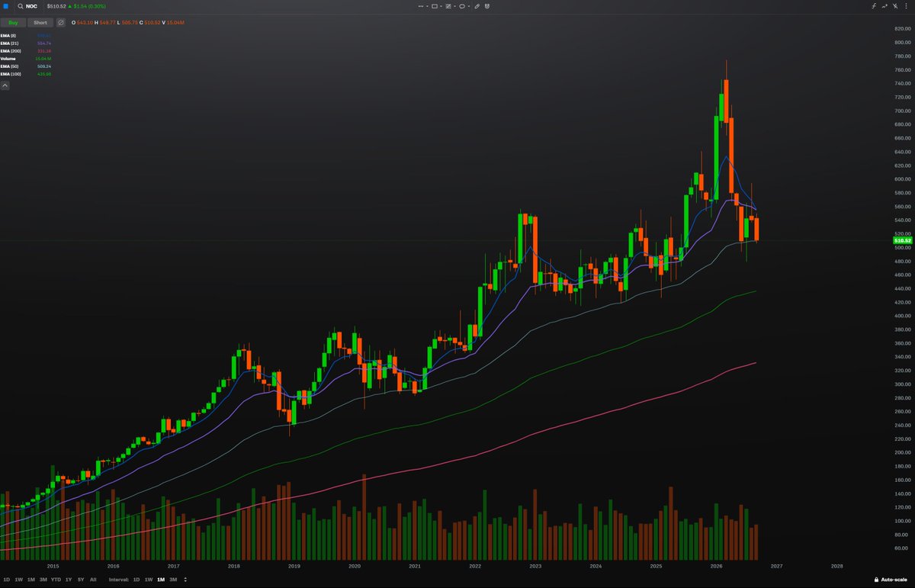Choose the 3M interval

coord(173,580)
